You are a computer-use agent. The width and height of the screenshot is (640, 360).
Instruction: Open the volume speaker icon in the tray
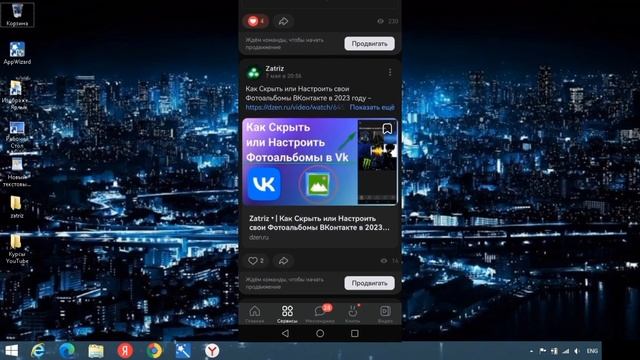tap(577, 351)
